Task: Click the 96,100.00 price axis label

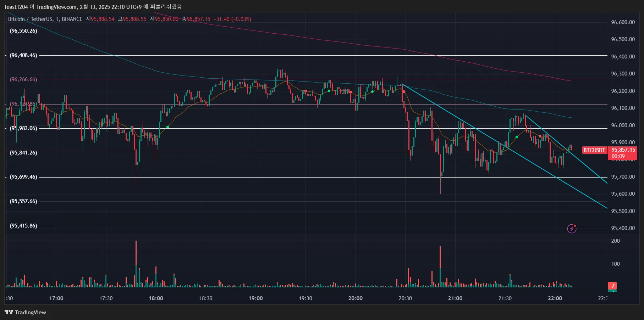Action: click(623, 108)
